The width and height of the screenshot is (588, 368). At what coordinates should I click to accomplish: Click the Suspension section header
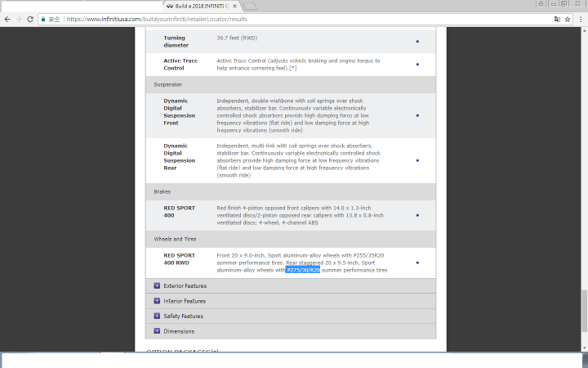291,84
